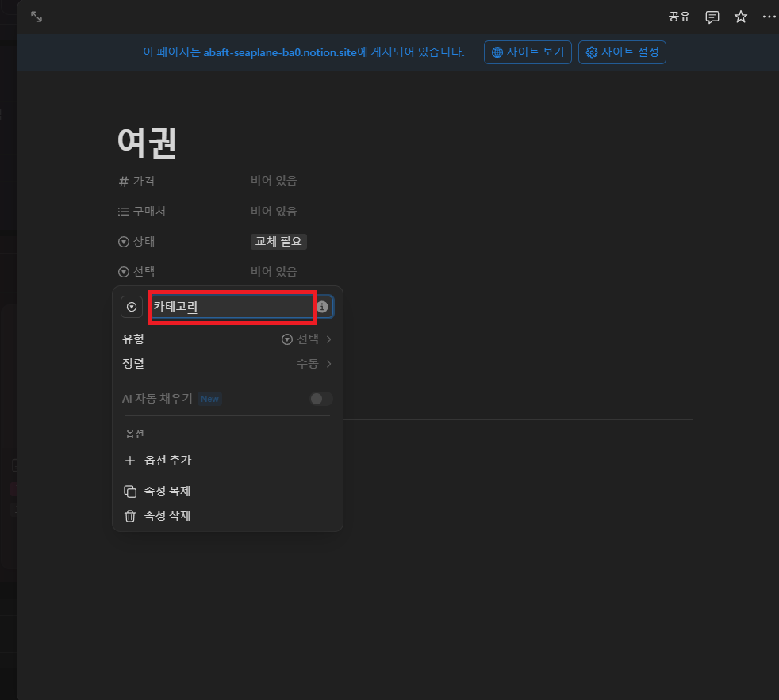
Task: Click the gear icon on 사이트 설정
Action: (x=591, y=52)
